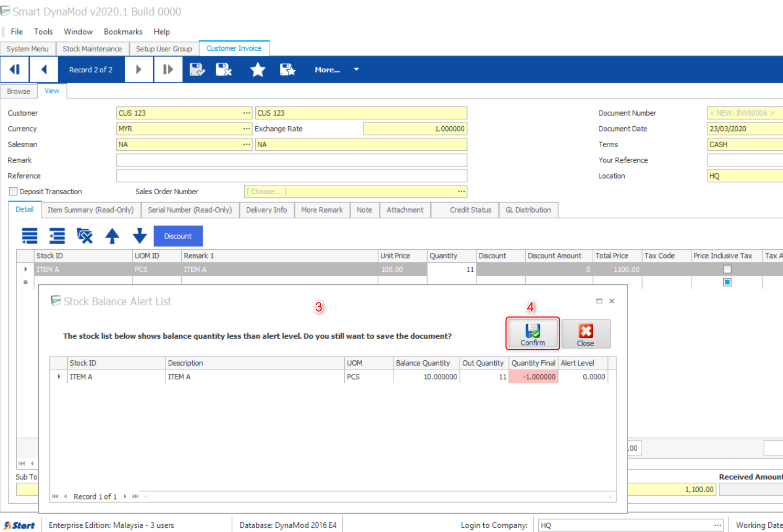This screenshot has height=532, width=783.
Task: Open the Currency lookup ellipsis
Action: click(x=247, y=129)
